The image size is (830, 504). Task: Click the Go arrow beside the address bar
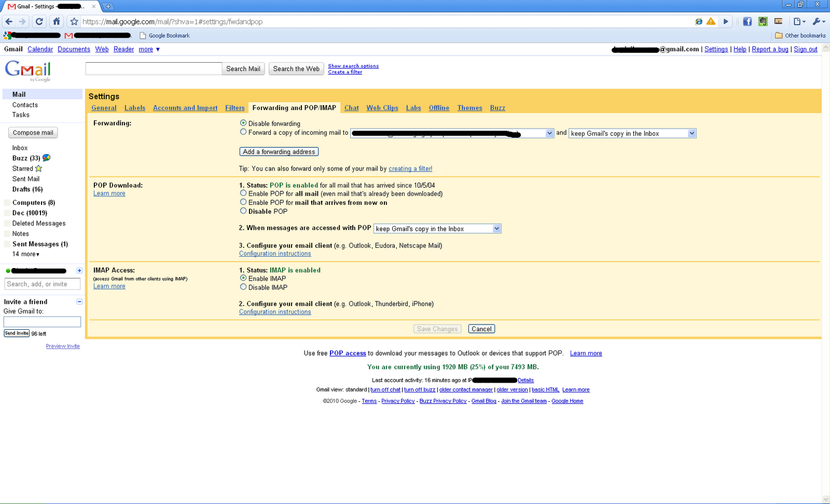click(726, 22)
